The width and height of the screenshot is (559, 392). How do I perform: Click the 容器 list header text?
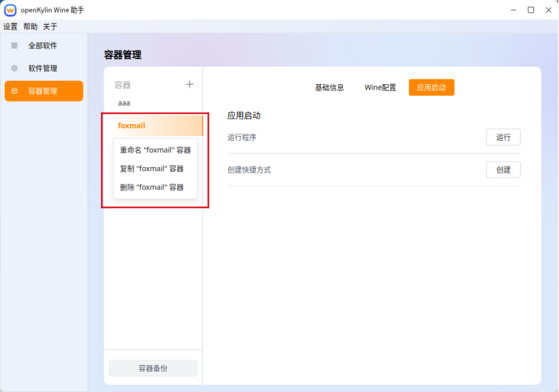pyautogui.click(x=123, y=85)
